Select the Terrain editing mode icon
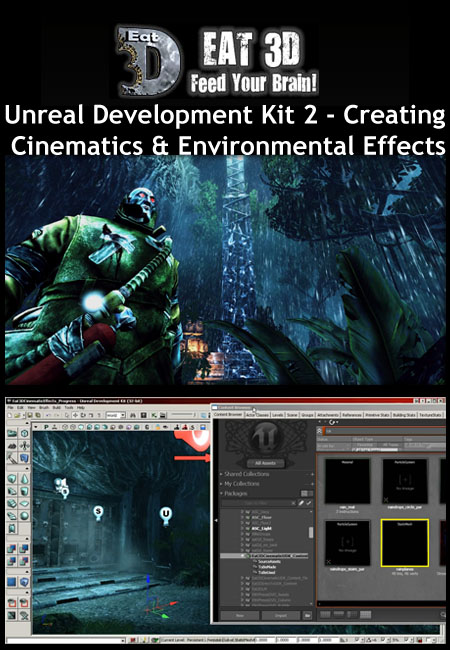Screen dimensions: 450x650 point(12,446)
